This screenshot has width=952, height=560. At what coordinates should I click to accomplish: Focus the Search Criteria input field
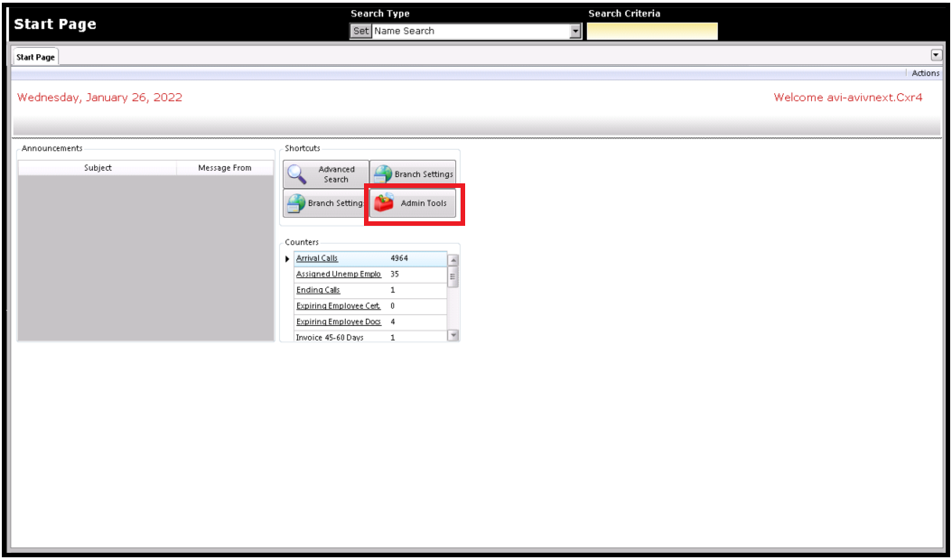652,31
